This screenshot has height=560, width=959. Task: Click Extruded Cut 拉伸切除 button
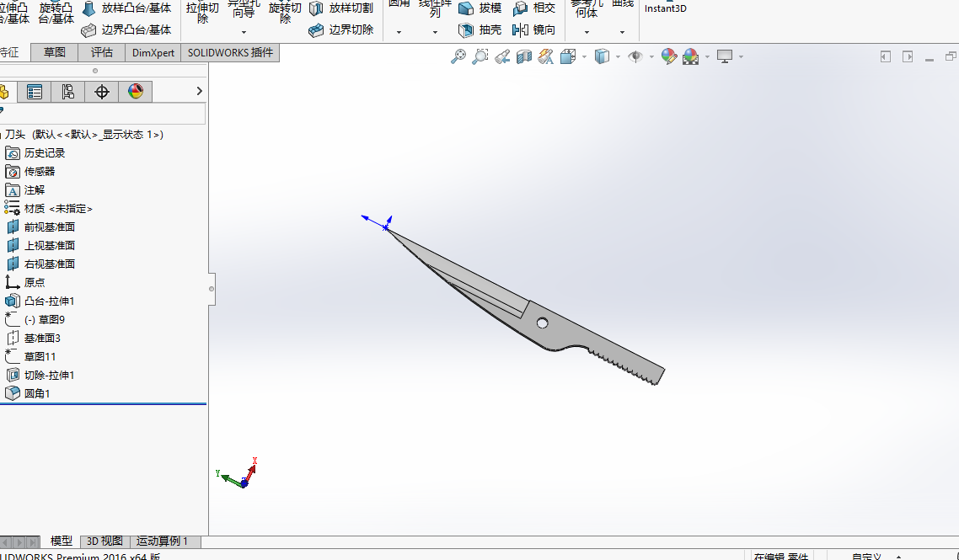point(202,13)
